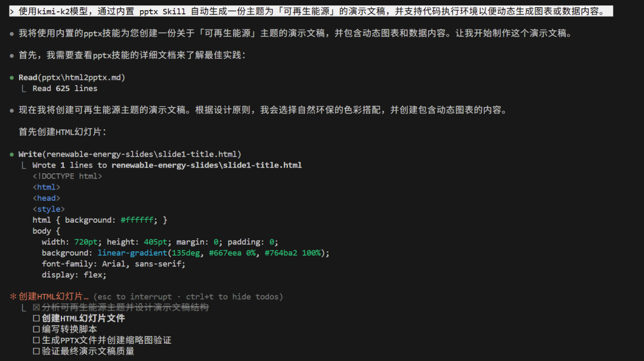Click inside the top prompt input line
644x361 pixels.
point(310,11)
